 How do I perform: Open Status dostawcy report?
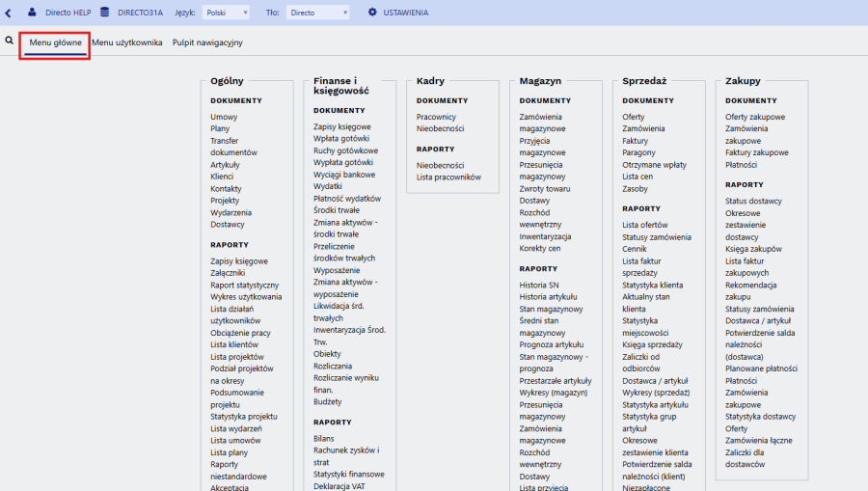(x=753, y=201)
